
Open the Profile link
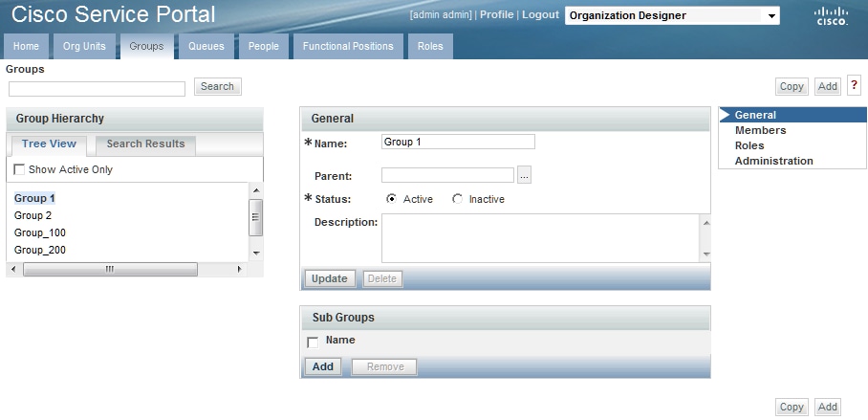click(x=496, y=15)
